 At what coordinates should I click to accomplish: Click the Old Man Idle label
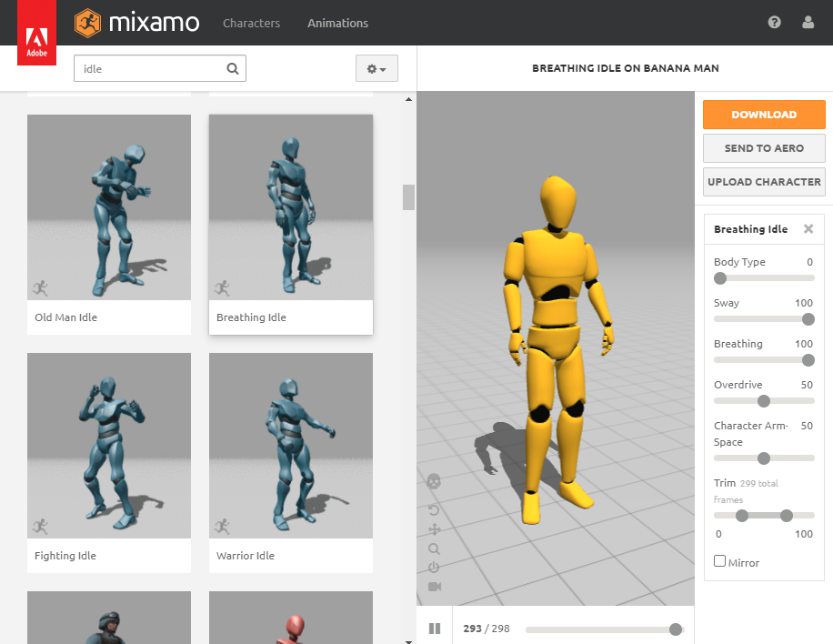tap(65, 317)
